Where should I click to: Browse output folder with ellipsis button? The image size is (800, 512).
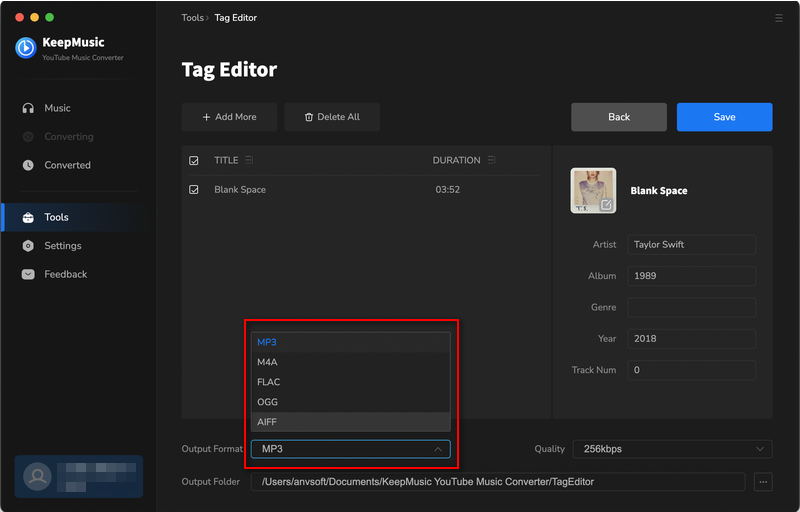point(763,481)
